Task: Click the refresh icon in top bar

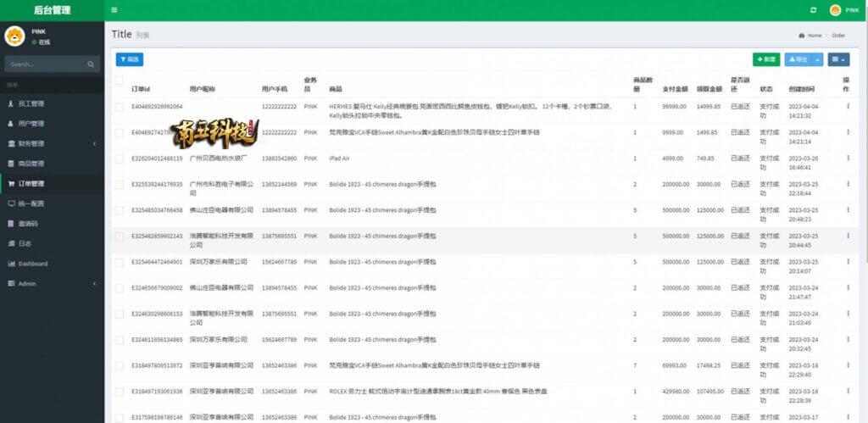Action: [813, 10]
